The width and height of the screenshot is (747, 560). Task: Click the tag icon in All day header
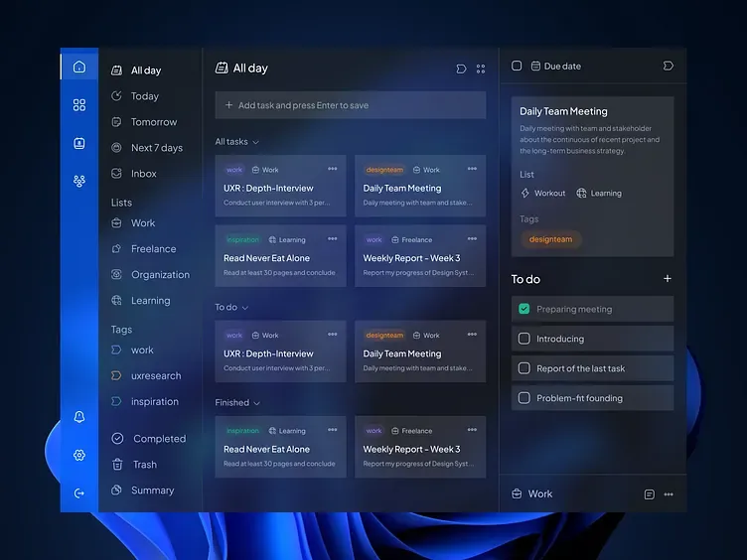(461, 70)
